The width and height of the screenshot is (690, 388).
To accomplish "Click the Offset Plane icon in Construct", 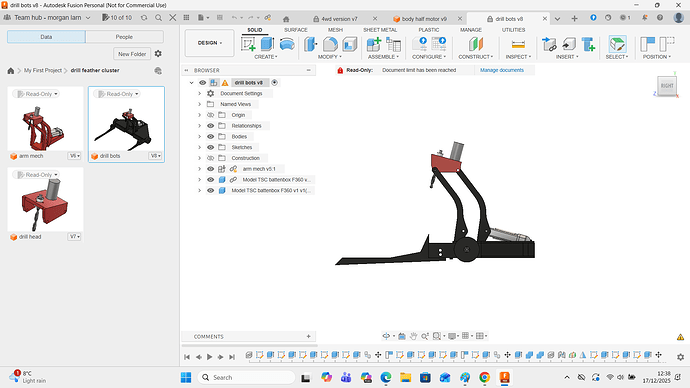I will [x=476, y=44].
